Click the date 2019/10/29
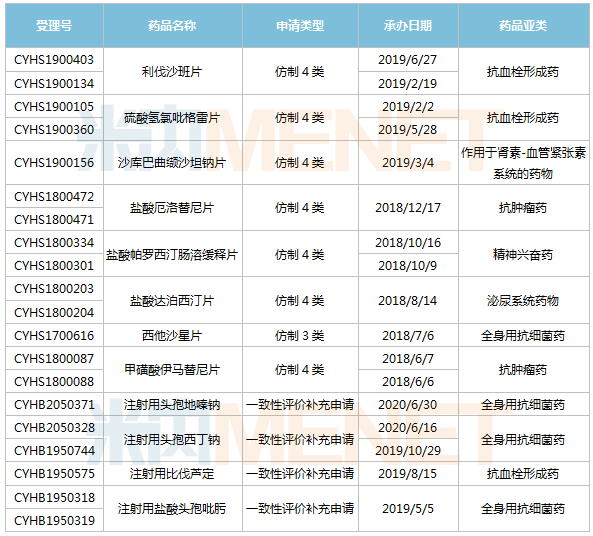 (408, 451)
